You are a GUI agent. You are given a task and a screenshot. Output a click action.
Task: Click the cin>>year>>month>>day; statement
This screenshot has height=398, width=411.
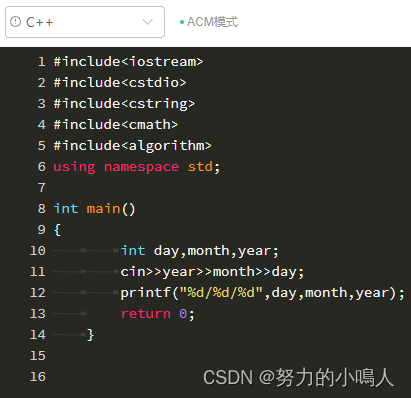click(212, 272)
